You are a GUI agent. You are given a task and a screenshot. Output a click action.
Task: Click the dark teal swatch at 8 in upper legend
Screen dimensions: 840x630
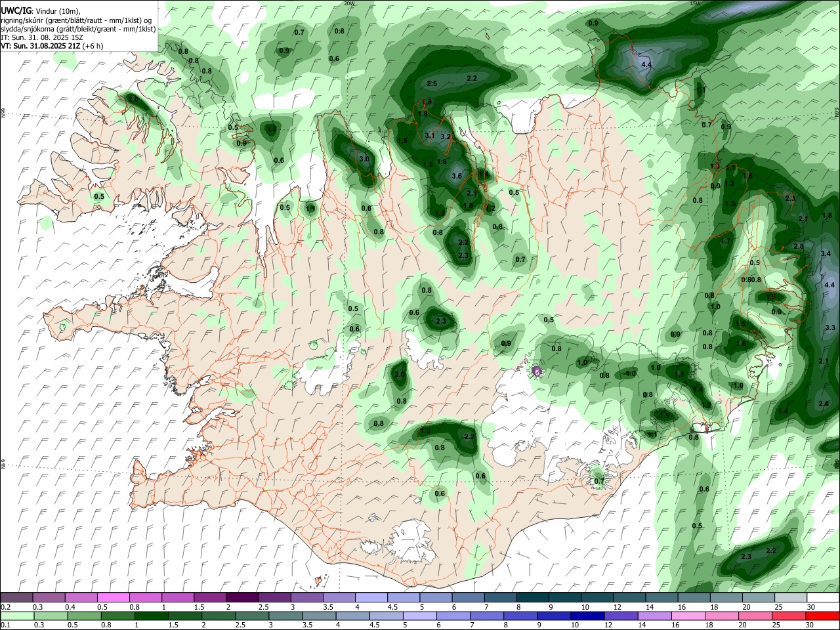(x=532, y=597)
